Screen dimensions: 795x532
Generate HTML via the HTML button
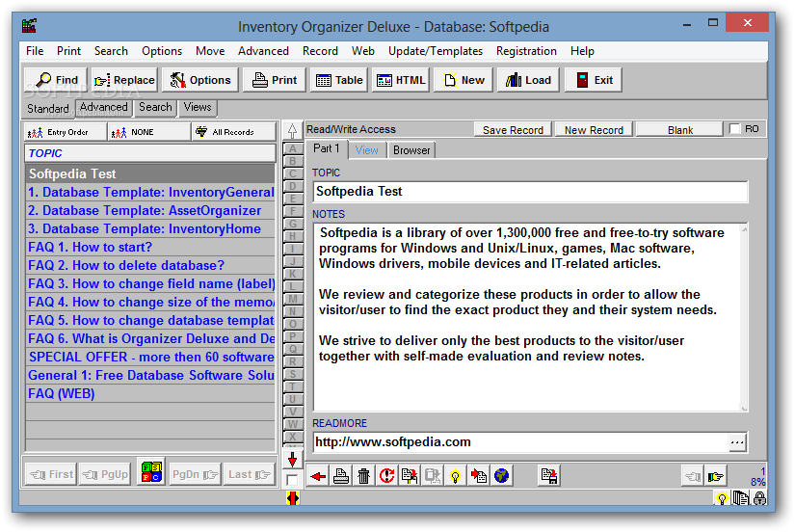(x=401, y=80)
